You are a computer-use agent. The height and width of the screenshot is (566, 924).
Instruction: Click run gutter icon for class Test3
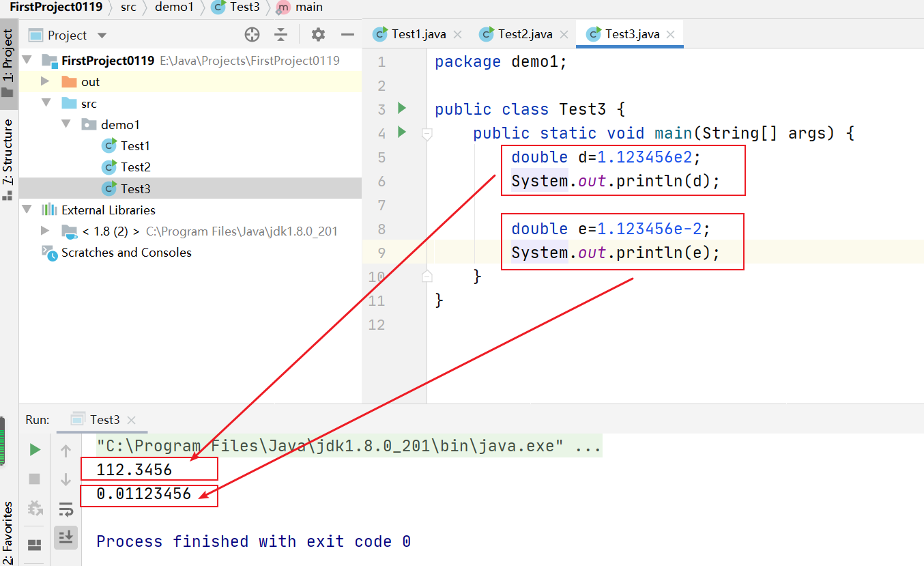click(x=402, y=108)
